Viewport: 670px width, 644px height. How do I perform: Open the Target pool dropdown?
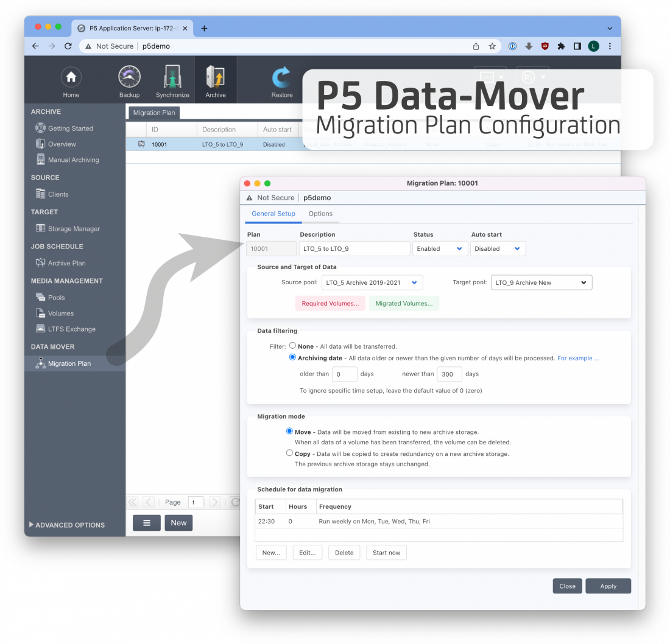tap(541, 282)
